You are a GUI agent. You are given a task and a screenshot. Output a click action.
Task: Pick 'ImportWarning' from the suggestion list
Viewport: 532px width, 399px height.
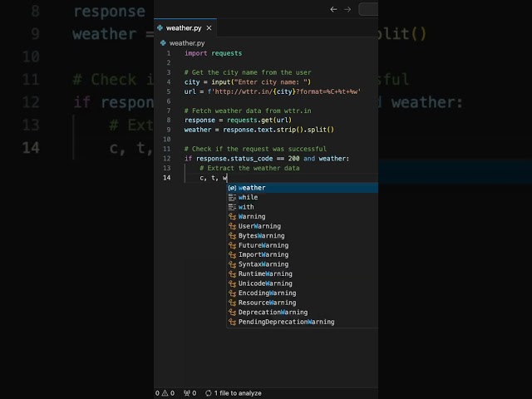[x=303, y=254]
